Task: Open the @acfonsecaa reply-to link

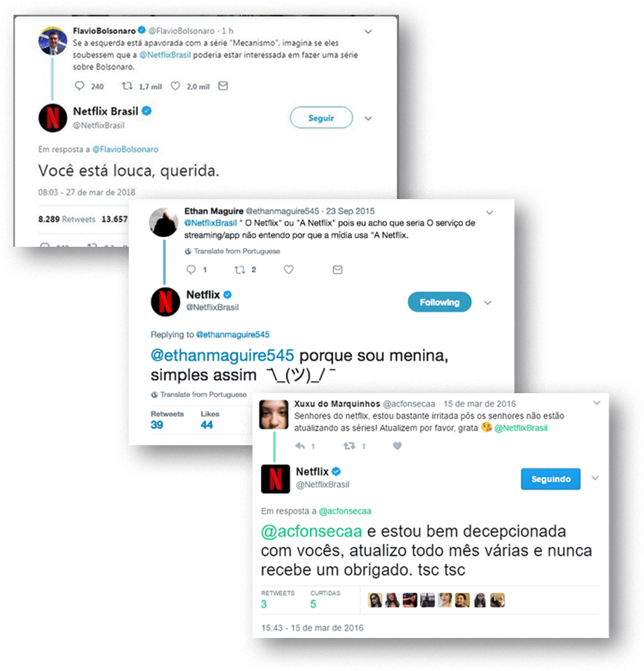Action: pos(345,511)
